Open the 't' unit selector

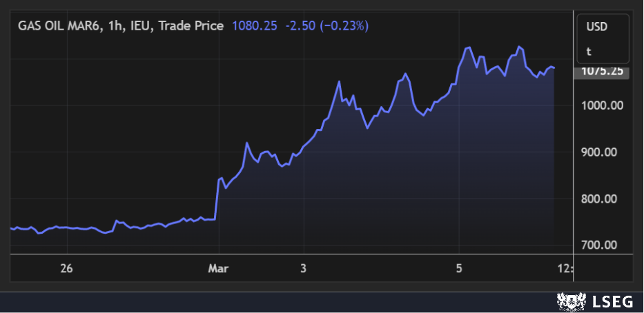tap(589, 51)
